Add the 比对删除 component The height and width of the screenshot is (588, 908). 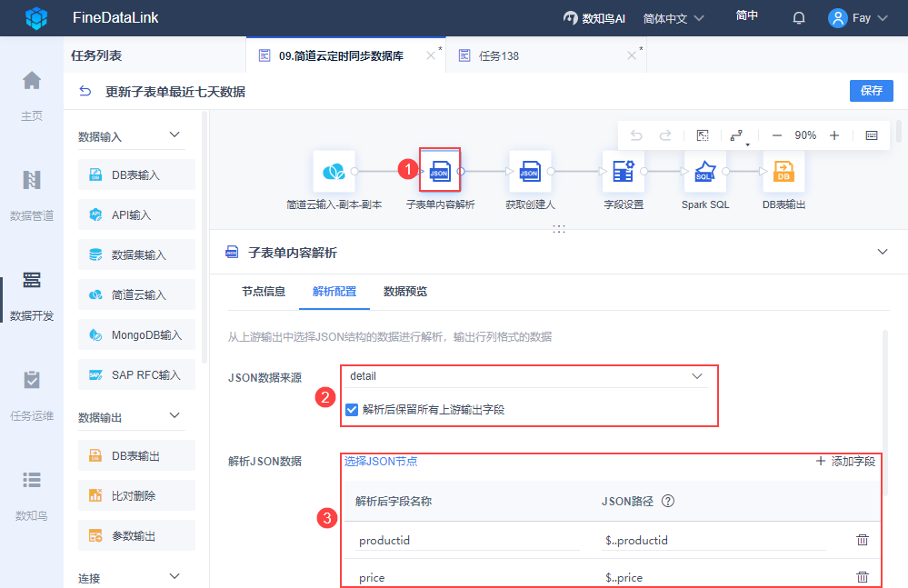click(136, 495)
